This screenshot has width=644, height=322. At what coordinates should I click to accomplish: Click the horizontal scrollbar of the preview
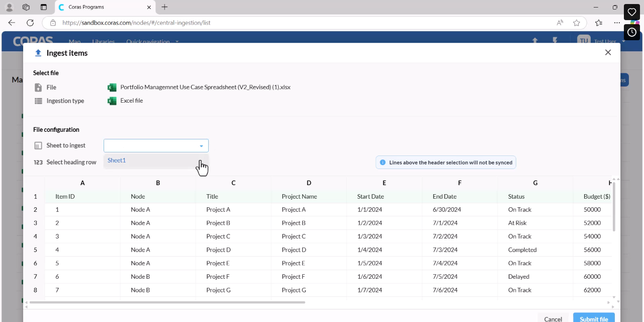pos(167,302)
